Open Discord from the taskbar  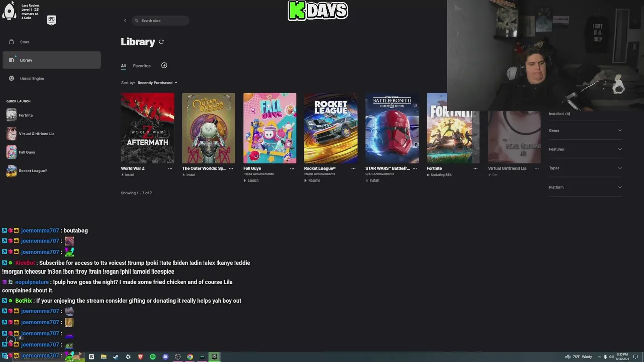pyautogui.click(x=165, y=357)
